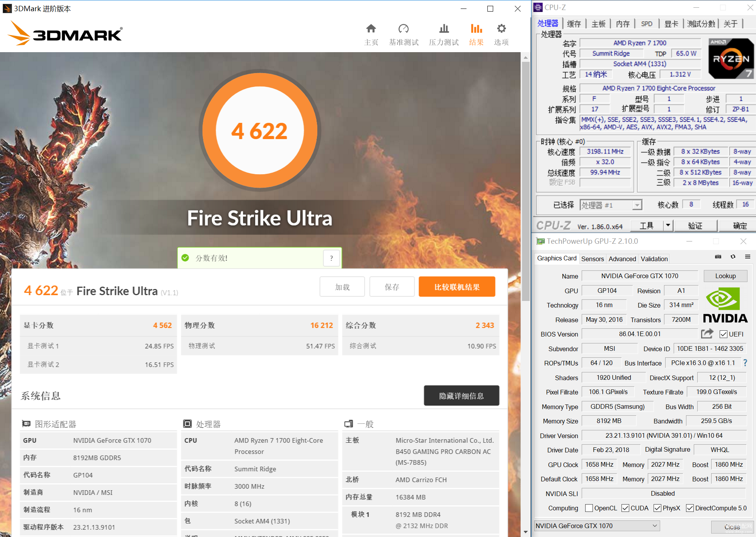Click the orange 比较联机结果 button

(457, 287)
